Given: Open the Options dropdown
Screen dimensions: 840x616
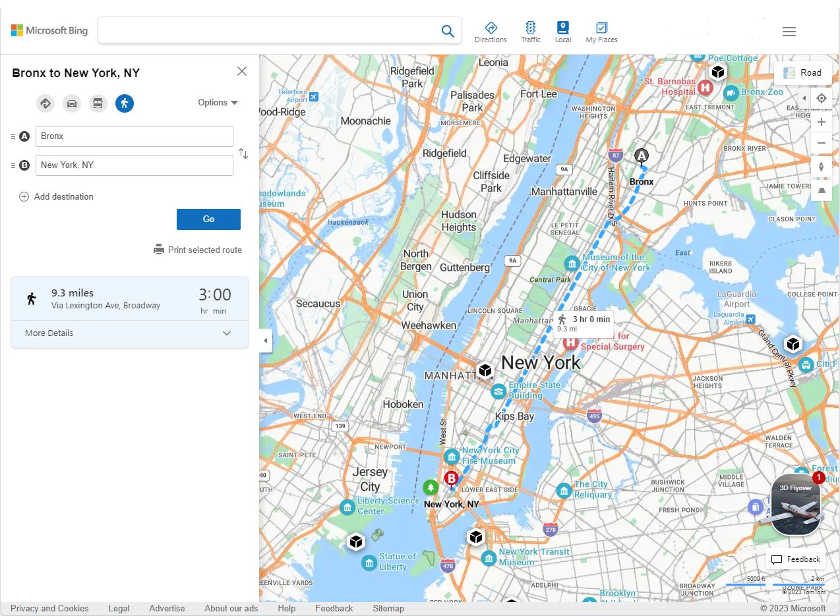Looking at the screenshot, I should point(218,102).
